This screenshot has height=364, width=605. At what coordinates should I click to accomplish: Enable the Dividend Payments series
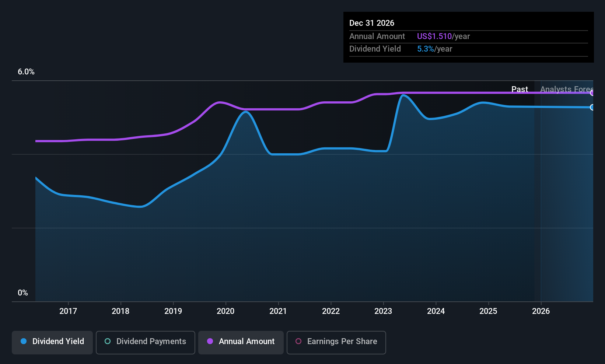146,342
